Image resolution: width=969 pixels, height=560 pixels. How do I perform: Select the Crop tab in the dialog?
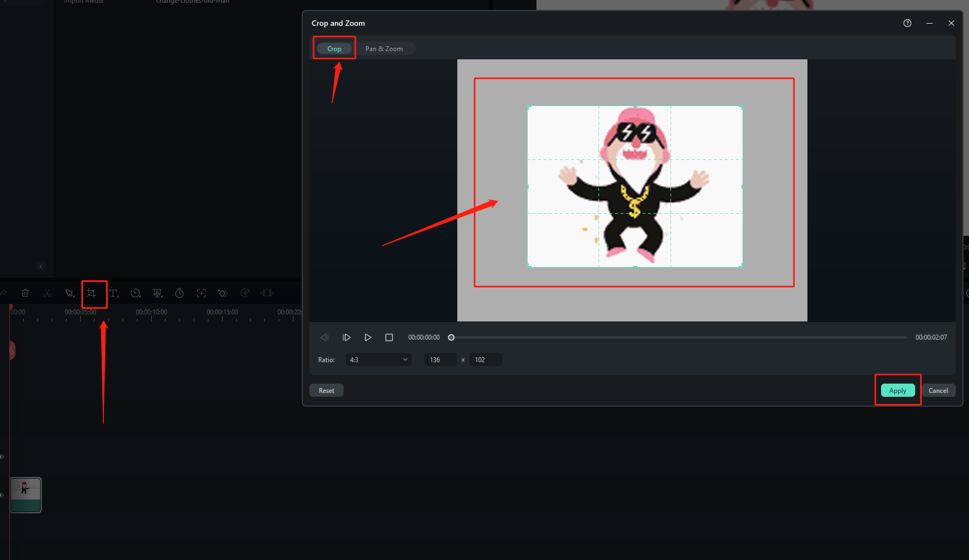334,48
